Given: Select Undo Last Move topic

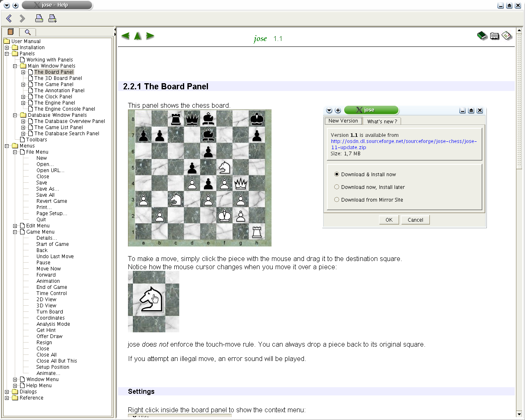Looking at the screenshot, I should tap(55, 257).
